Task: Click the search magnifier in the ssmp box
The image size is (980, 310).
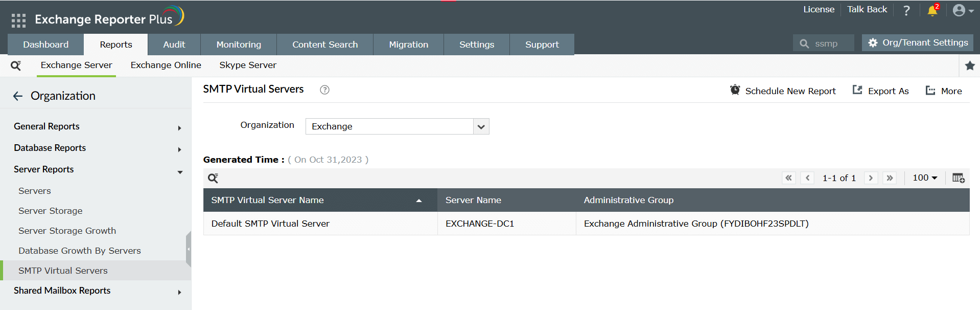Action: pos(804,43)
